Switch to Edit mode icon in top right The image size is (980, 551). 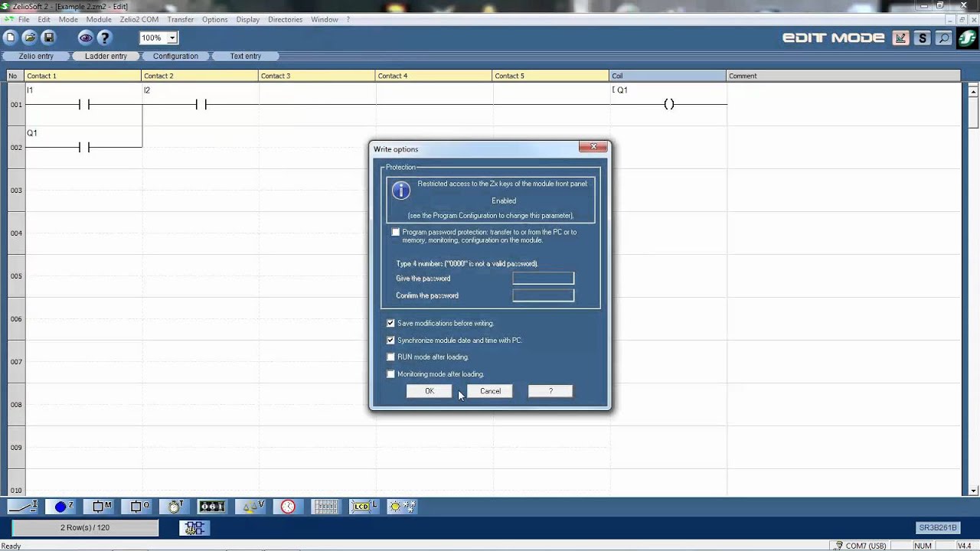point(901,37)
